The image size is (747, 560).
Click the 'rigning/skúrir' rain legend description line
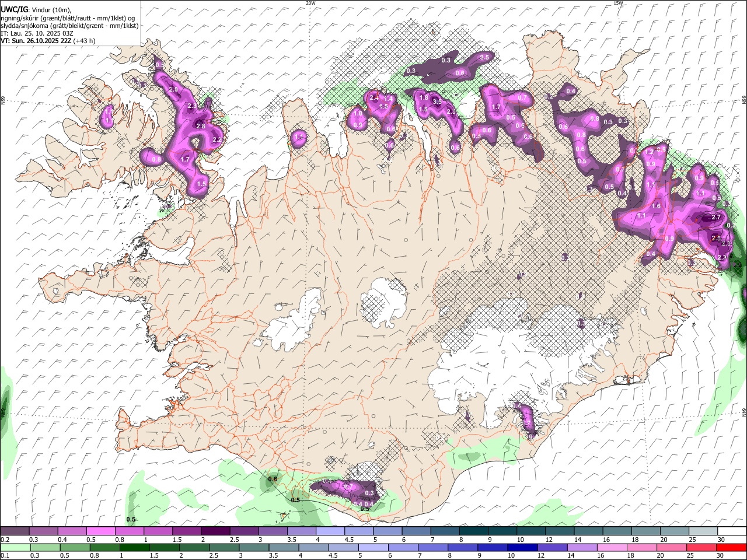(x=67, y=18)
